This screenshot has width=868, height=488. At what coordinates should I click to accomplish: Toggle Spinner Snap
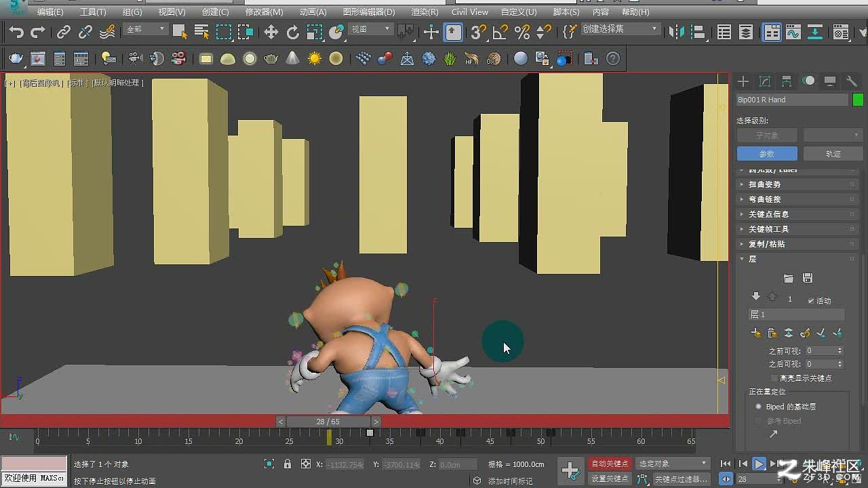pos(544,32)
